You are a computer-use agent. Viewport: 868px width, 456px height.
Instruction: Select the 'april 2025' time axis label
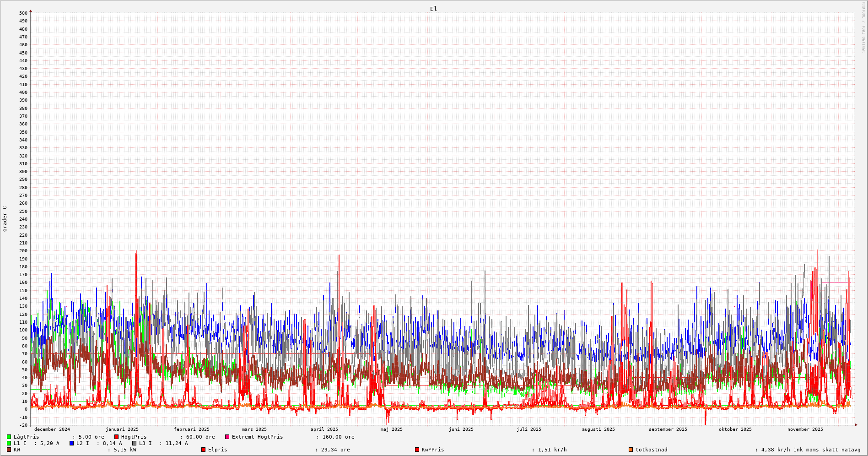tap(324, 429)
